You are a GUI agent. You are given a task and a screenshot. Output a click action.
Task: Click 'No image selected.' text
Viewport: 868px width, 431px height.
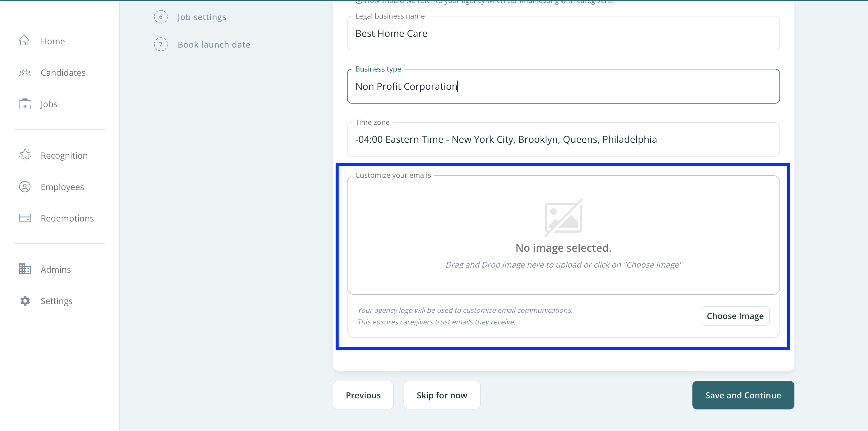pyautogui.click(x=564, y=248)
